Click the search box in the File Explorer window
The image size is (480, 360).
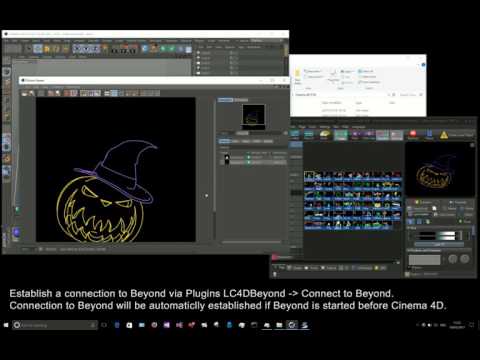click(411, 95)
